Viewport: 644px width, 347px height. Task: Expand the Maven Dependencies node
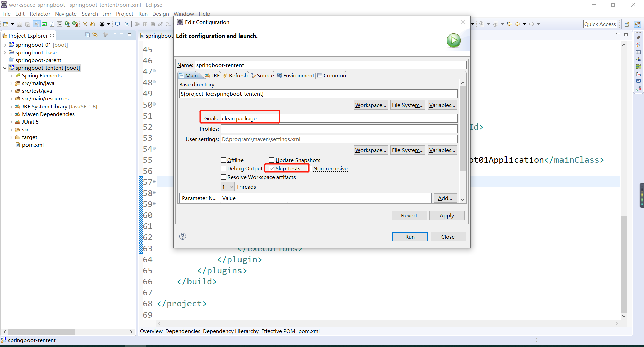click(11, 114)
